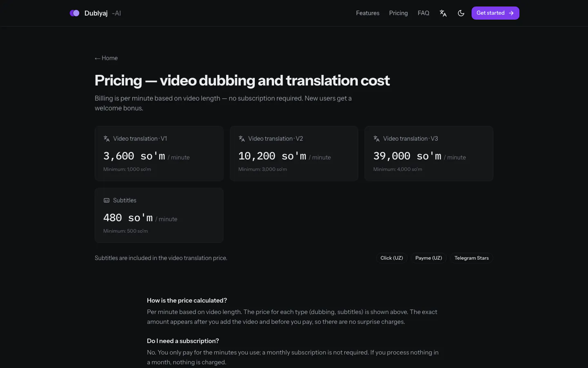Viewport: 588px width, 368px height.
Task: Click the translate icon on V3 card
Action: pyautogui.click(x=376, y=139)
